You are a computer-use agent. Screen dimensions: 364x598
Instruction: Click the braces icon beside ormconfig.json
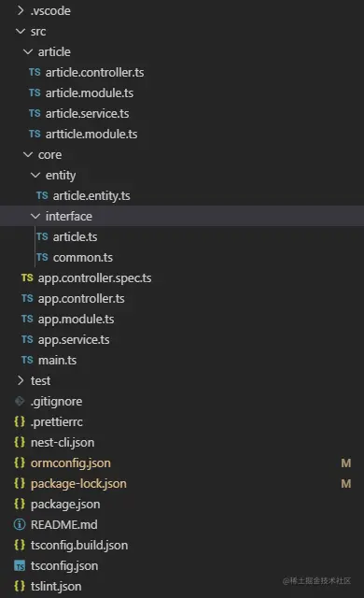(x=20, y=463)
